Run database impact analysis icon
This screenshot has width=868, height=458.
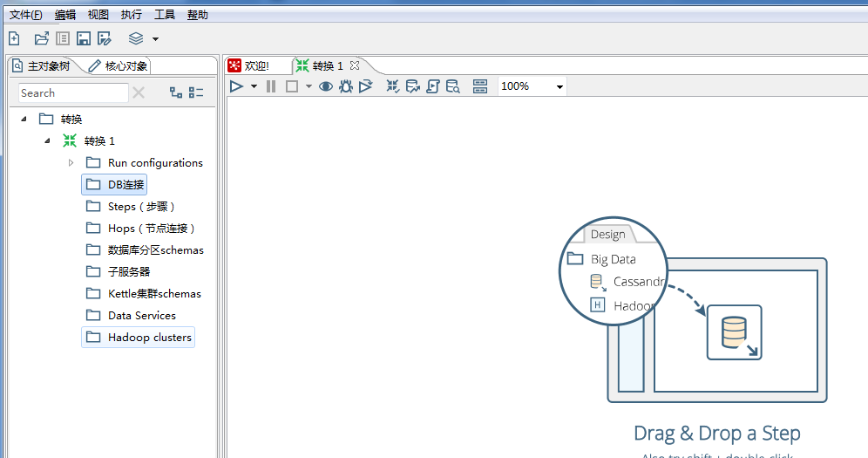tap(413, 86)
